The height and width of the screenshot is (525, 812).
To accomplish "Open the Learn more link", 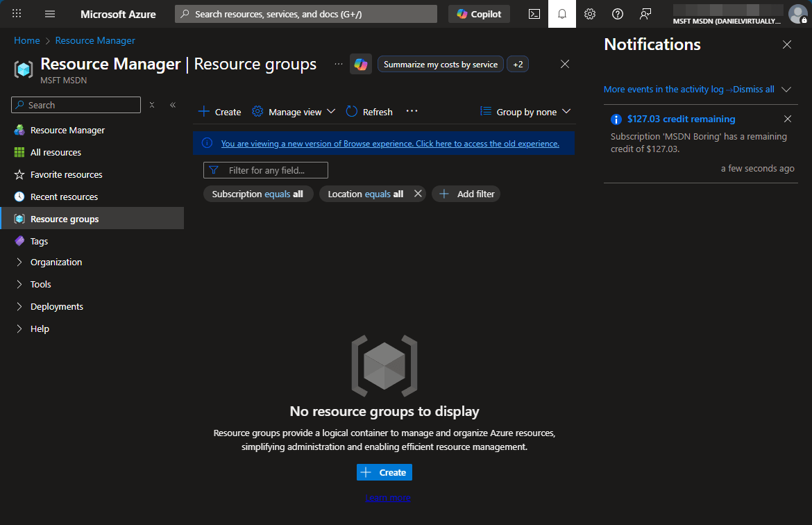I will pyautogui.click(x=388, y=498).
